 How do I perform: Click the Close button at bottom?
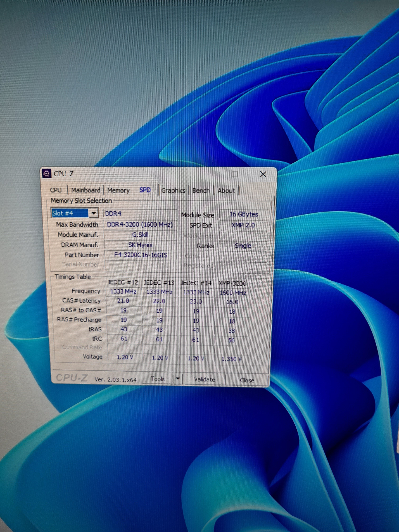pos(247,380)
